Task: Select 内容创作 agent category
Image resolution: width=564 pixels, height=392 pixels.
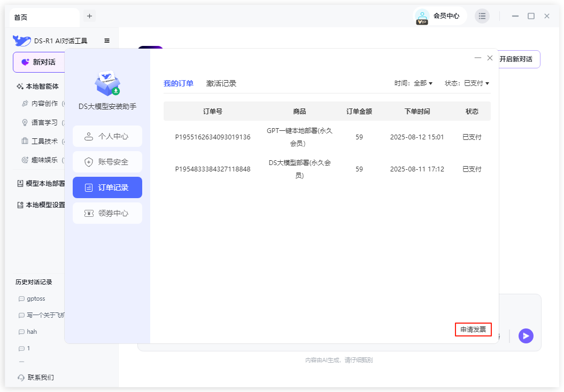Action: coord(43,104)
